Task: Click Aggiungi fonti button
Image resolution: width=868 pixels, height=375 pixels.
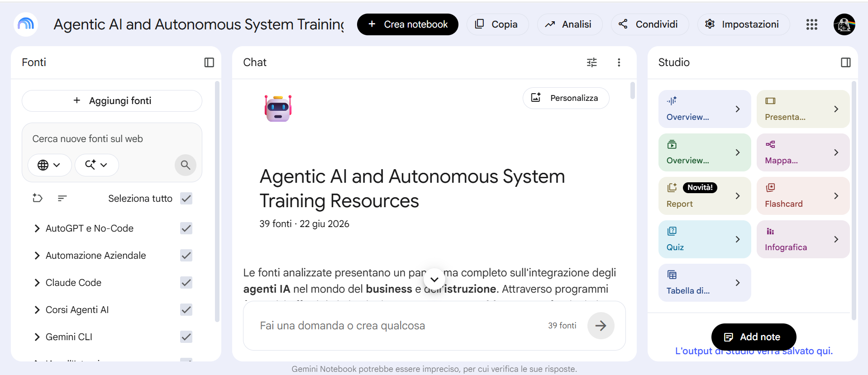Action: pyautogui.click(x=112, y=101)
